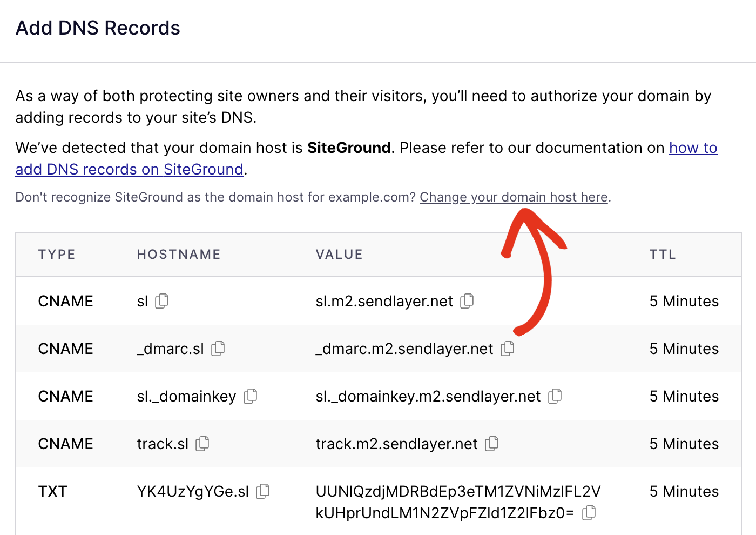
Task: Open the SiteGround DNS documentation link
Action: (x=129, y=169)
